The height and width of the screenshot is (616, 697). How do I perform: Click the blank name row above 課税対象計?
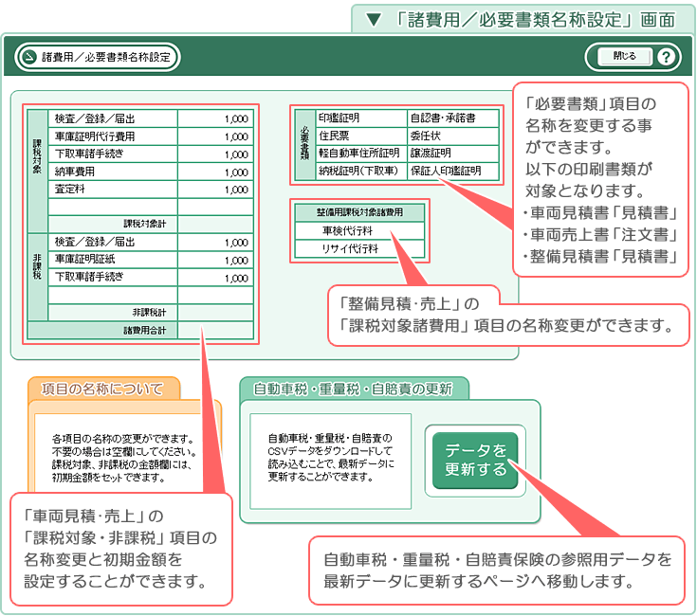pyautogui.click(x=113, y=207)
